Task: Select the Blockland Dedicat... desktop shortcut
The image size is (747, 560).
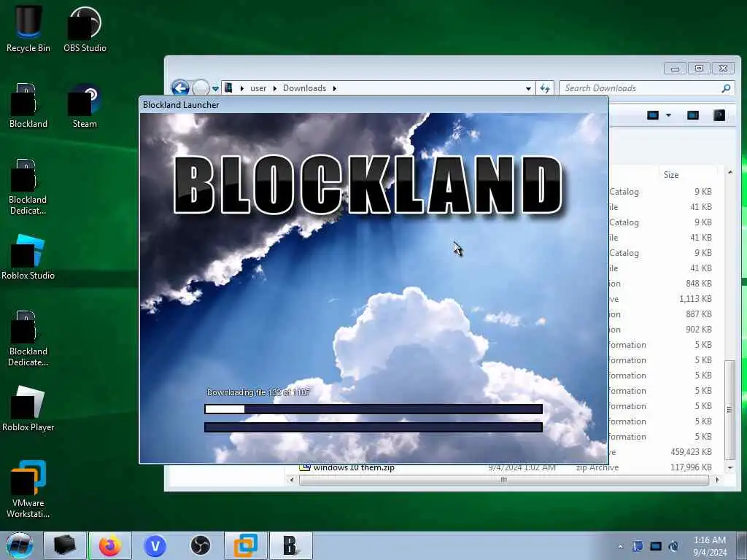Action: [x=28, y=187]
